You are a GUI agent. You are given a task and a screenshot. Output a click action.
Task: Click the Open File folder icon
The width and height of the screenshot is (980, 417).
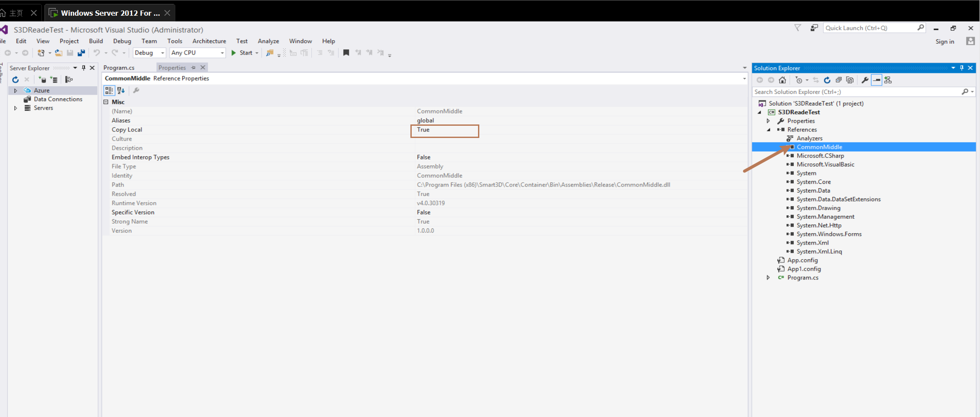click(58, 53)
